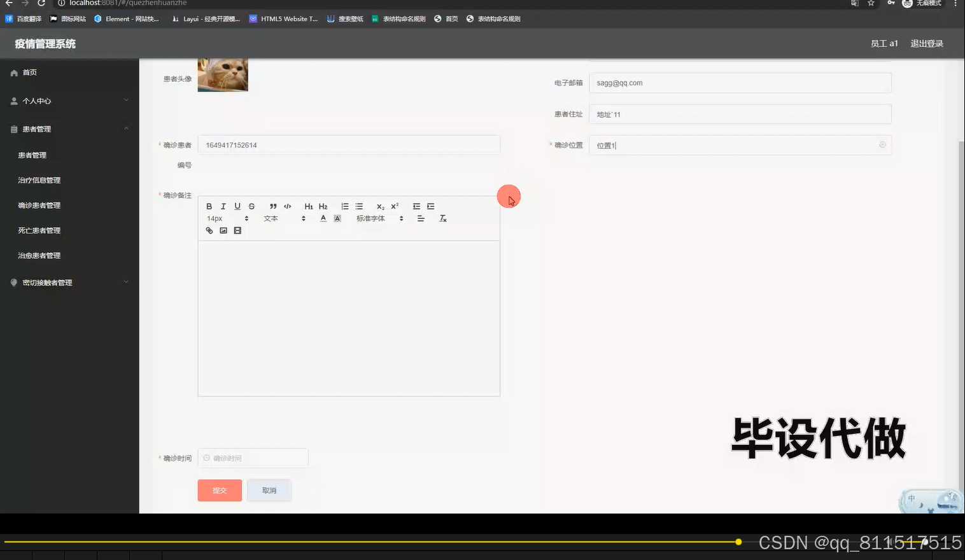965x560 pixels.
Task: Focus the 确诊患者编号 input field
Action: click(349, 145)
